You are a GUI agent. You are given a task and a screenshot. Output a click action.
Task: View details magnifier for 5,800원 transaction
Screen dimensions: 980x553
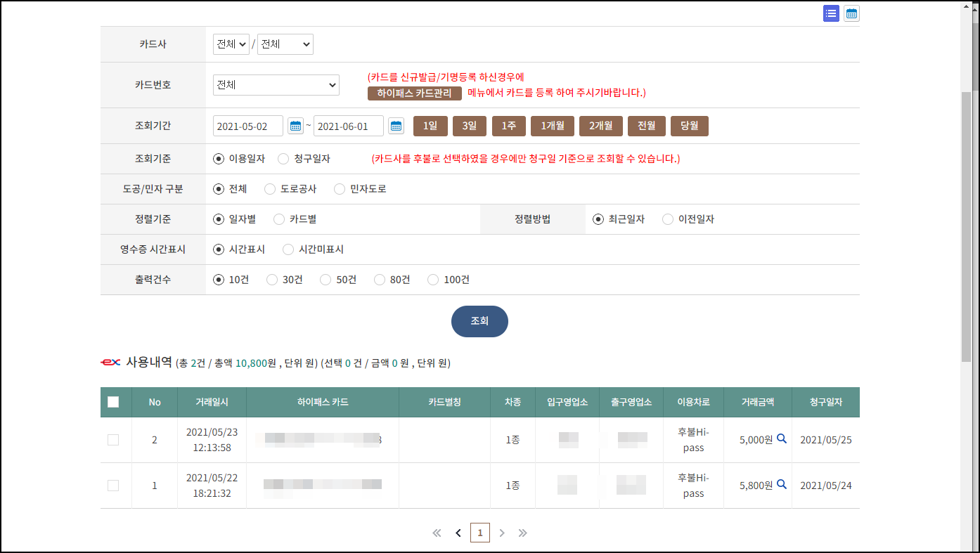click(x=781, y=485)
